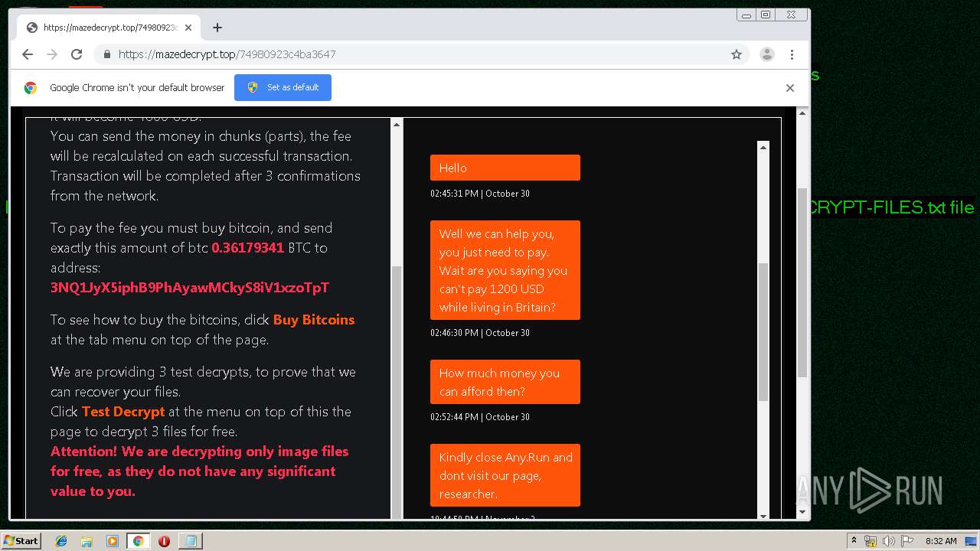Open the volume speaker tray icon

[889, 541]
